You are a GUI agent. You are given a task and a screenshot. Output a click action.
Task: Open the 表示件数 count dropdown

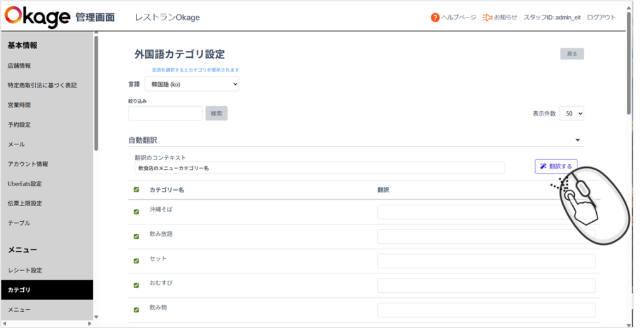tap(571, 114)
